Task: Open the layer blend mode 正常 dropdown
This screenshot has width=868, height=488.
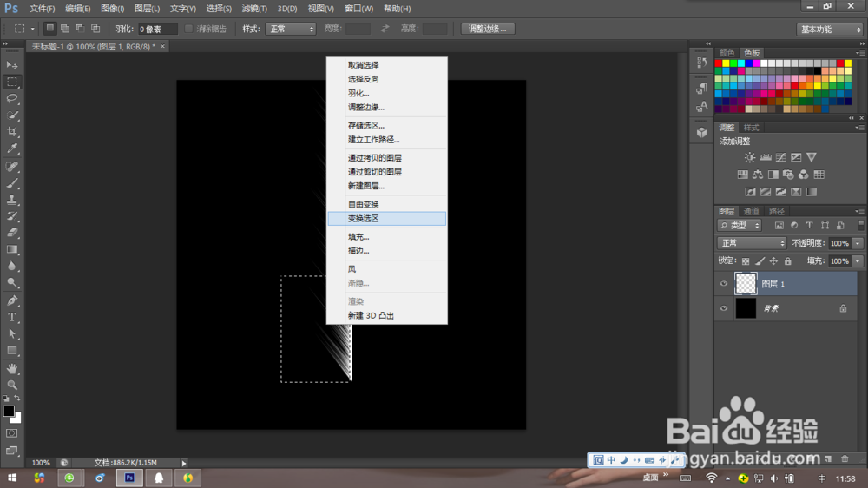Action: point(752,243)
